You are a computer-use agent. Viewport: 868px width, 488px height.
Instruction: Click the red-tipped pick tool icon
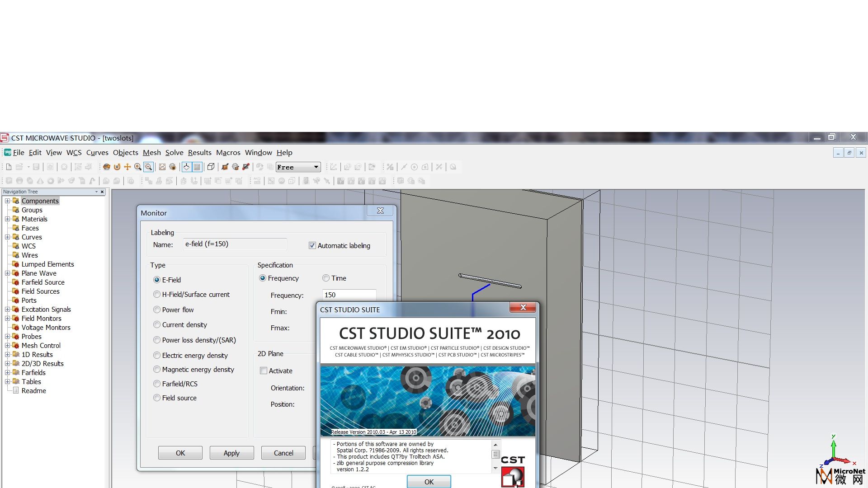pos(246,167)
